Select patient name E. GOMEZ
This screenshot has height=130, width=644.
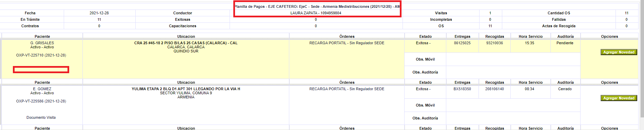tap(42, 89)
